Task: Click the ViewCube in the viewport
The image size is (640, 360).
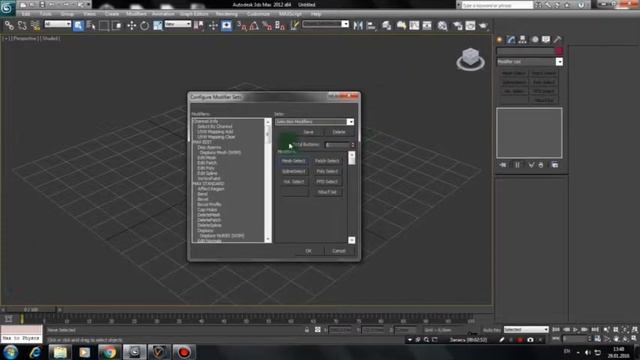Action: (471, 58)
